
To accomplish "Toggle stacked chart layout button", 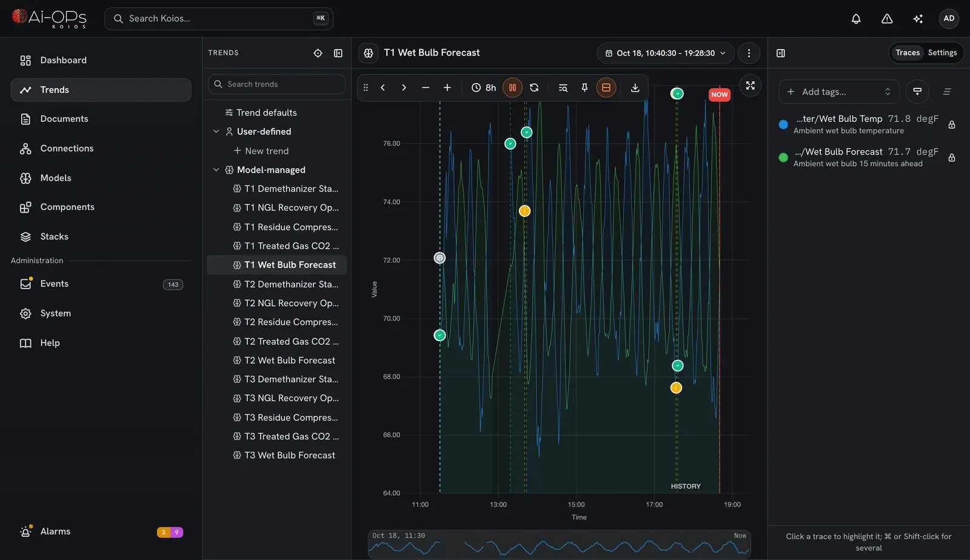I will pos(606,88).
